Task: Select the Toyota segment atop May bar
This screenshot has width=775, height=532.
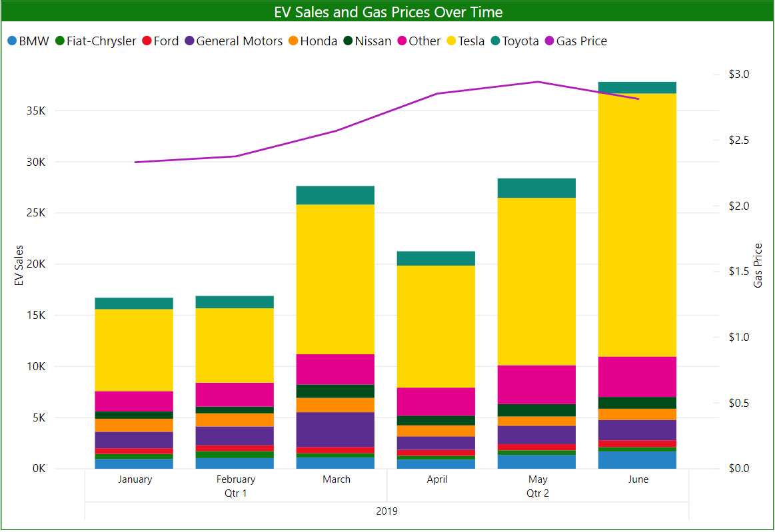Action: [537, 188]
